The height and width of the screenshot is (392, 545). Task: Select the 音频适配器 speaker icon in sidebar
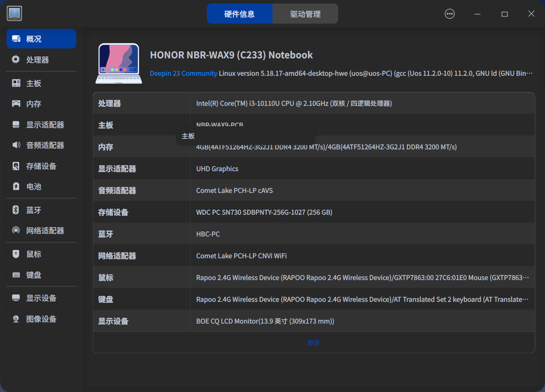tap(16, 145)
